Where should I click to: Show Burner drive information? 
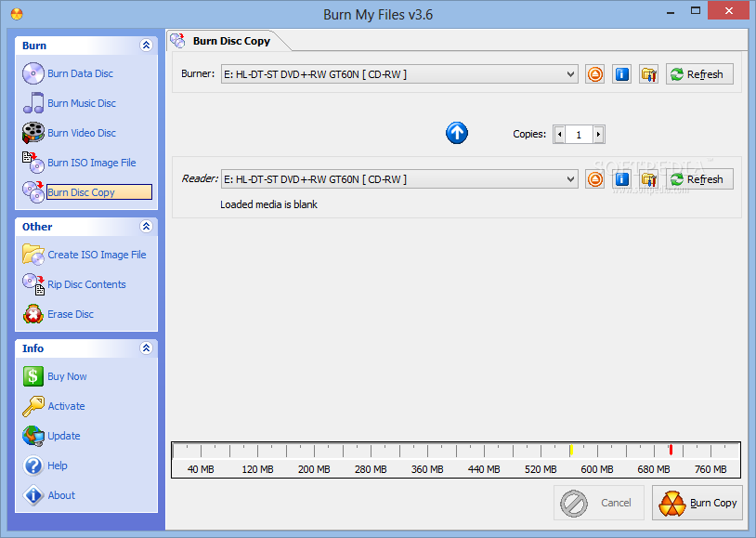tap(622, 74)
